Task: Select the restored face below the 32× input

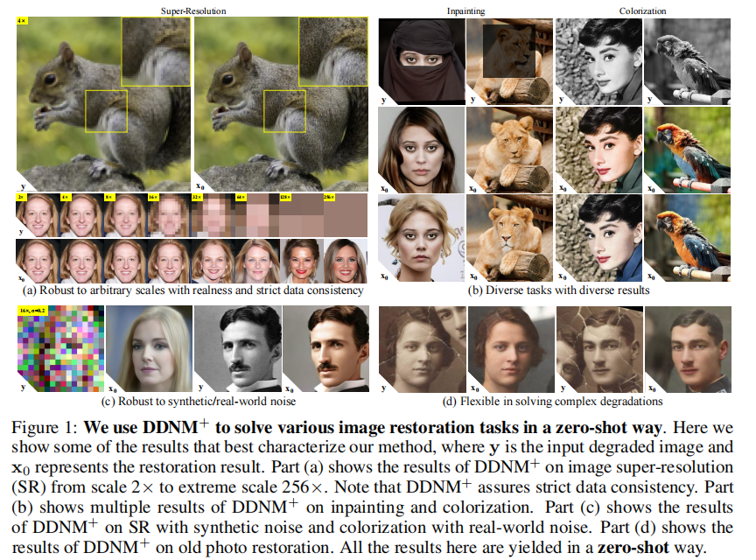Action: pyautogui.click(x=213, y=261)
